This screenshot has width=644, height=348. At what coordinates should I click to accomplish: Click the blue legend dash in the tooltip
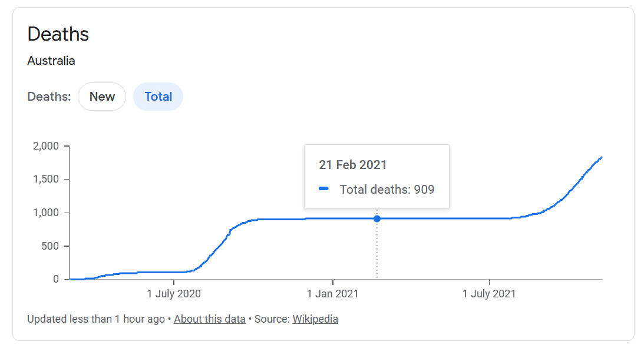[x=323, y=189]
